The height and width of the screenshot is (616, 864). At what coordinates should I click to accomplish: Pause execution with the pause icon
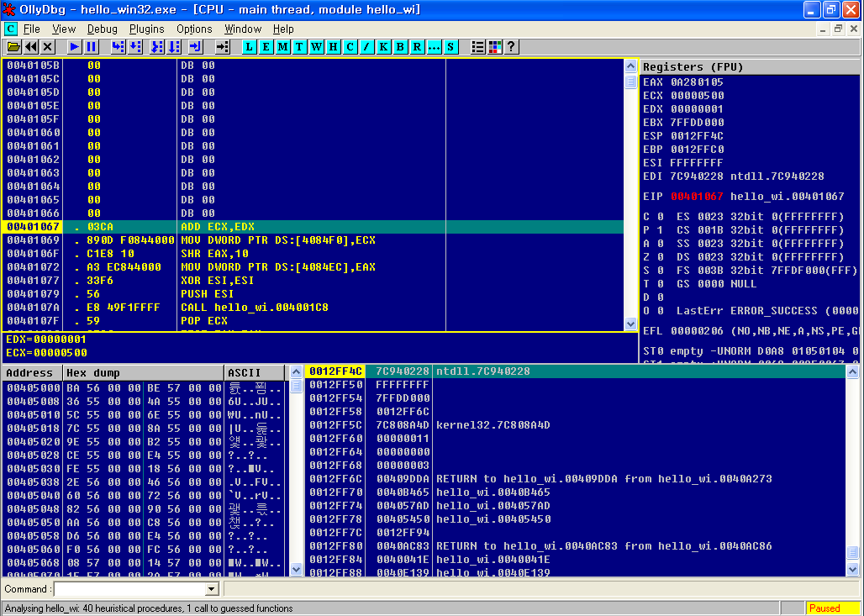pyautogui.click(x=92, y=47)
